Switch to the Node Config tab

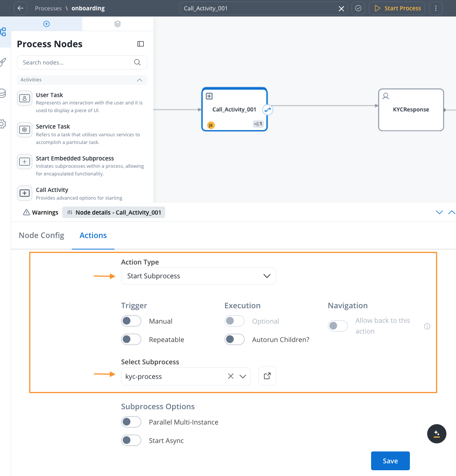click(x=41, y=235)
